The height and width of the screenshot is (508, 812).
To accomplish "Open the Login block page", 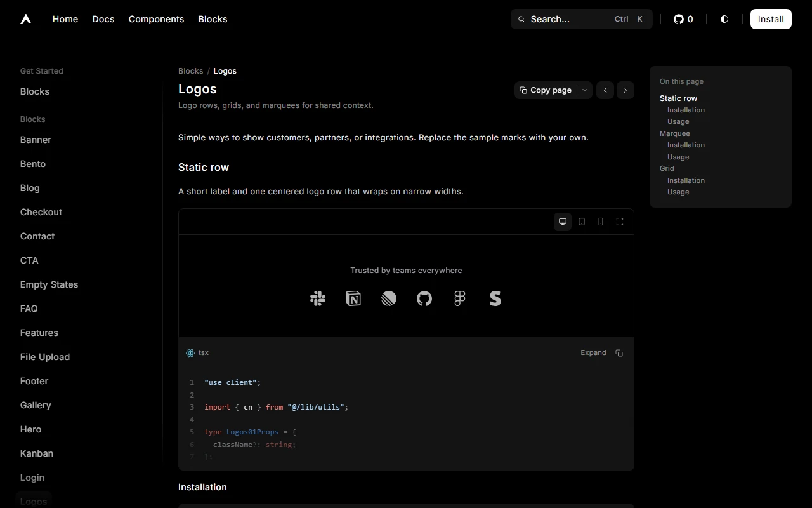I will click(32, 478).
